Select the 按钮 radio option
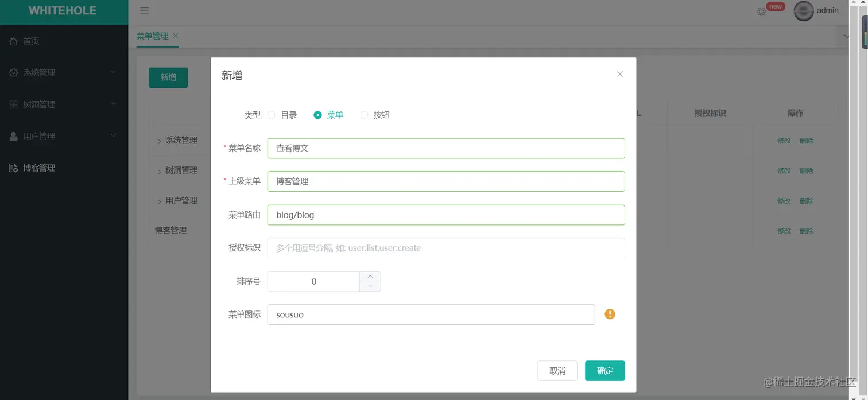This screenshot has height=400, width=868. tap(364, 115)
